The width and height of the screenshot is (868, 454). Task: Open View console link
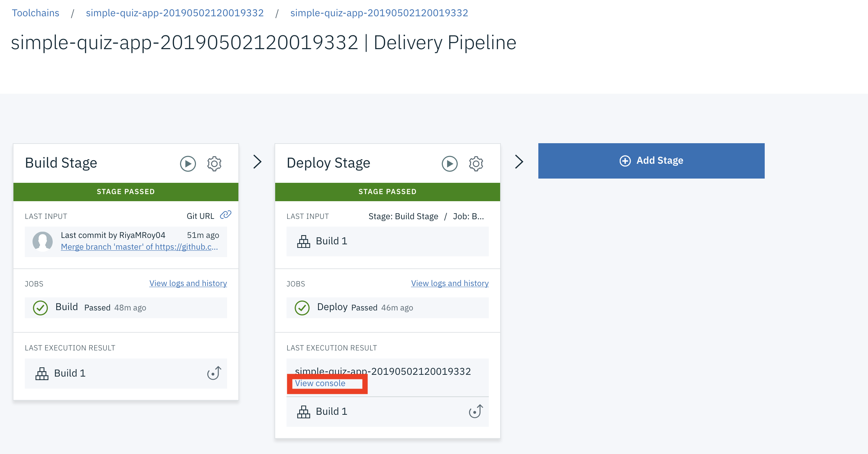320,383
